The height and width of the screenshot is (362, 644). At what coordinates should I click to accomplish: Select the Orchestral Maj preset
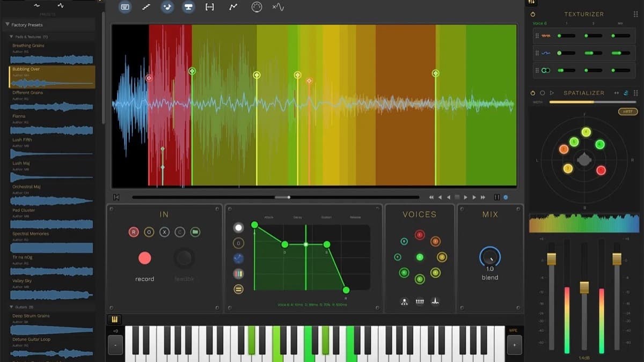click(x=53, y=195)
